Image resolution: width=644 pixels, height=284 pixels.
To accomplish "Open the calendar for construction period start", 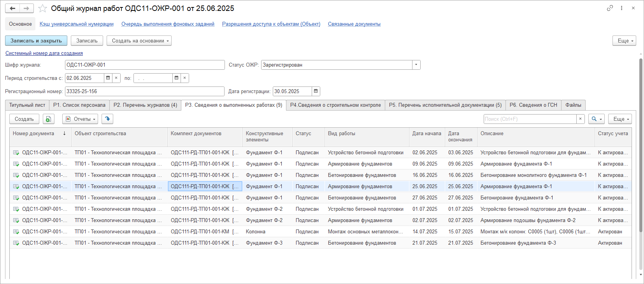I will point(108,78).
